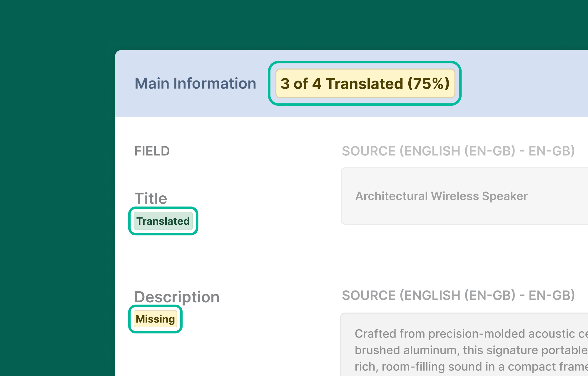Screen dimensions: 588x376
Task: Click the 'Translated' status badge under Title
Action: (x=163, y=221)
